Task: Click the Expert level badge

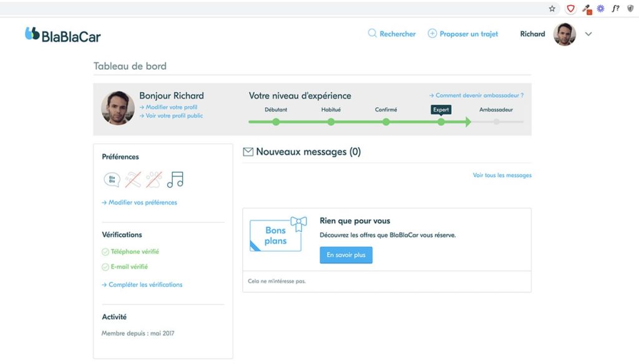Action: click(x=441, y=110)
